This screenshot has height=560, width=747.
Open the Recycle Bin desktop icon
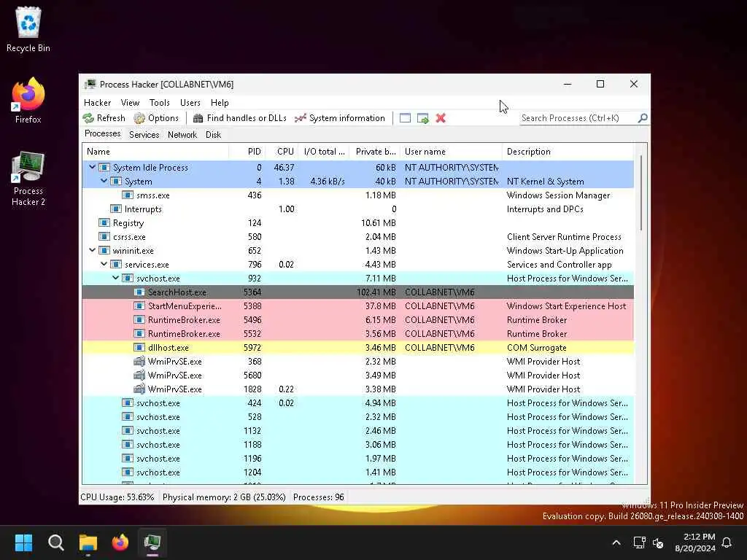coord(28,29)
